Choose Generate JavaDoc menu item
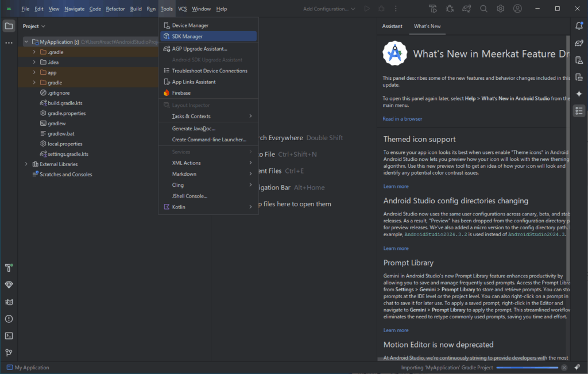 (208, 129)
